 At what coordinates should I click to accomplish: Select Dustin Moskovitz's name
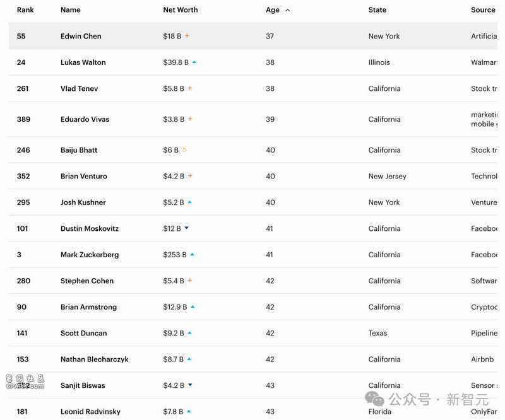[x=90, y=228]
